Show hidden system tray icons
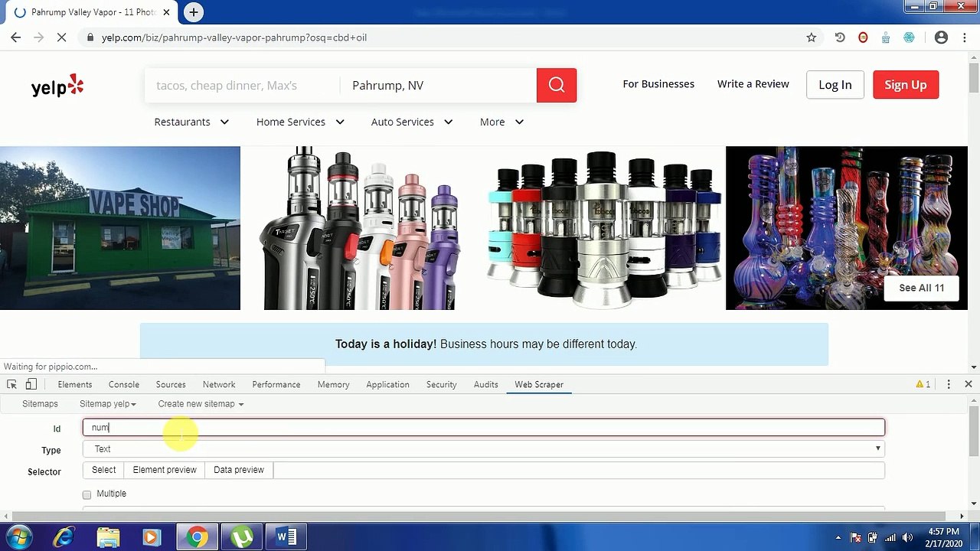Screen dimensions: 980x551 click(x=838, y=537)
